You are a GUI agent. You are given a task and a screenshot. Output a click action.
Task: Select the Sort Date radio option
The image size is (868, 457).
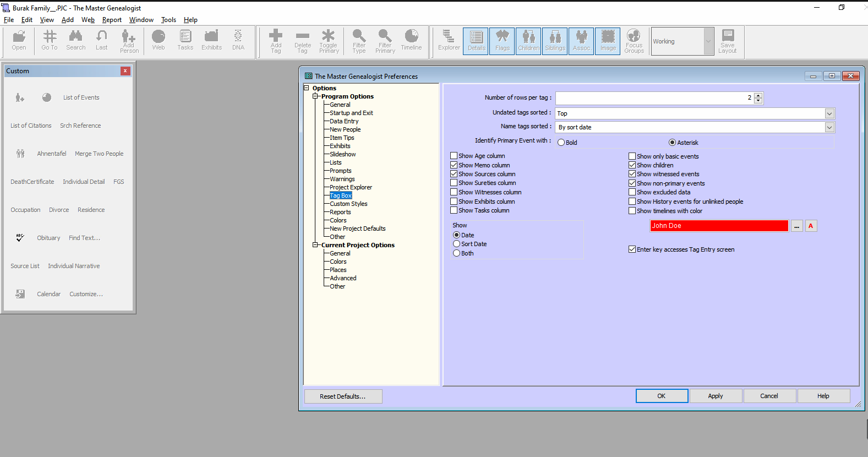pos(457,244)
